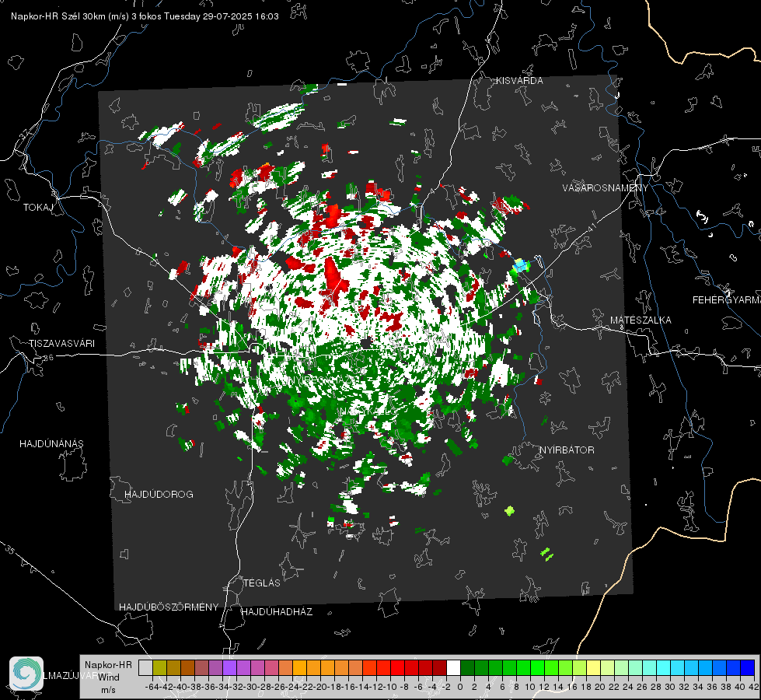Select the yellow legend swatch between 18 and 20
The image size is (761, 700).
pyautogui.click(x=594, y=667)
